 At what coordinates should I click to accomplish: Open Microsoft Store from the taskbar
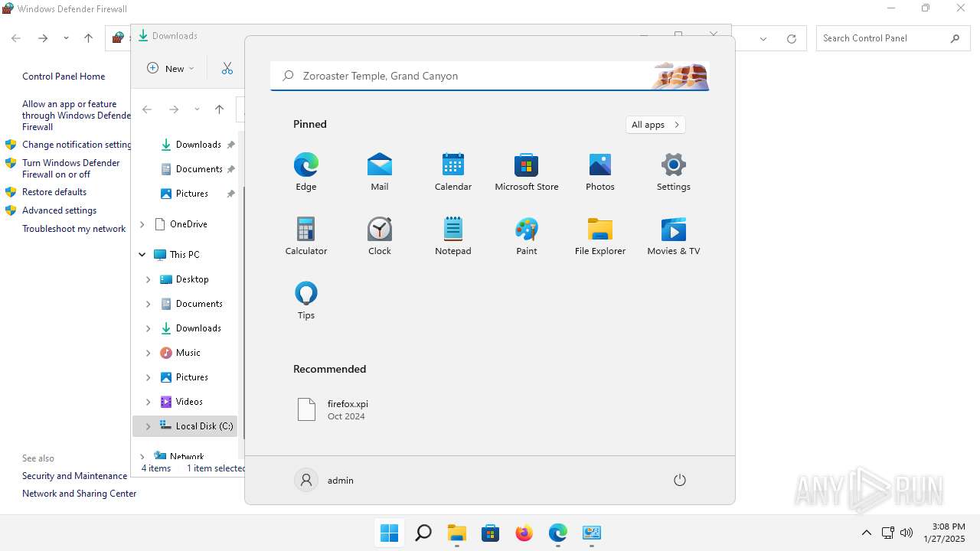tap(490, 533)
